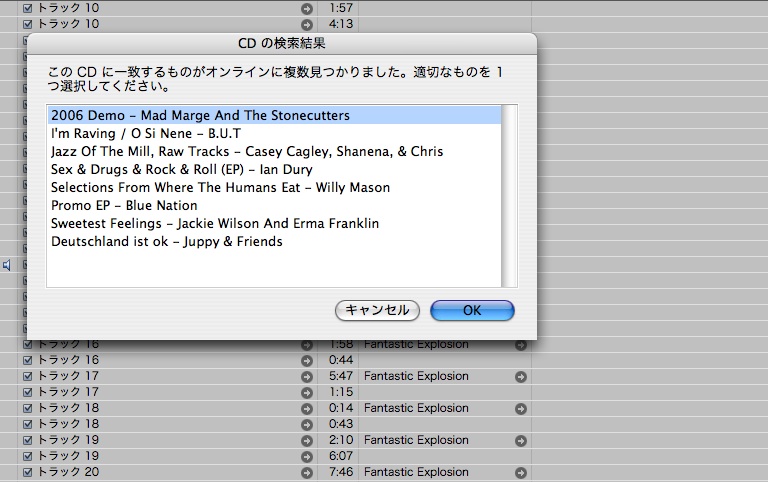Click Fantastic Explosion arrow on 2:10 row
The image size is (768, 482).
[x=521, y=440]
